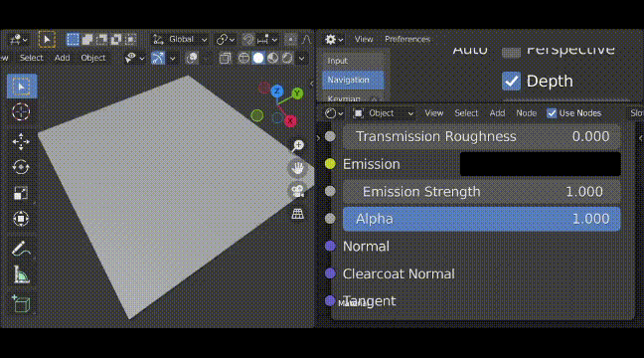
Task: Choose the Subtract Selection mode icon
Action: pyautogui.click(x=101, y=40)
